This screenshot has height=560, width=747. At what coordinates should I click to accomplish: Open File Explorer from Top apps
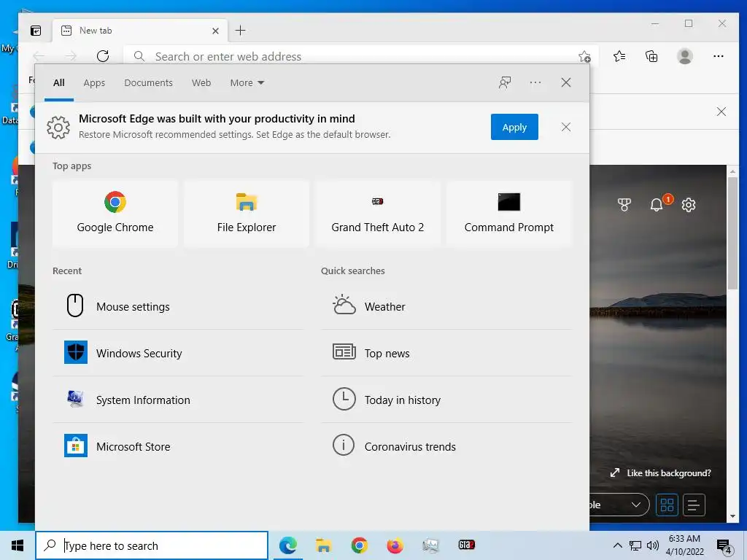(247, 214)
